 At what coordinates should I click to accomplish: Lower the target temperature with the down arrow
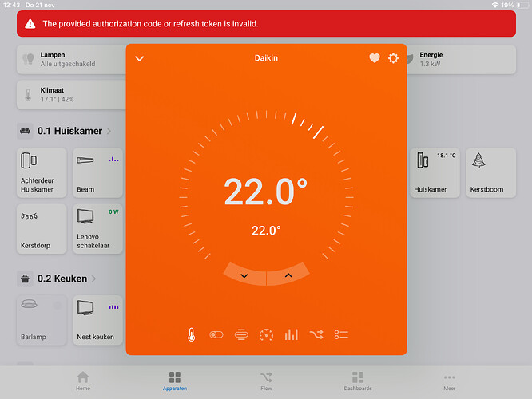(244, 275)
